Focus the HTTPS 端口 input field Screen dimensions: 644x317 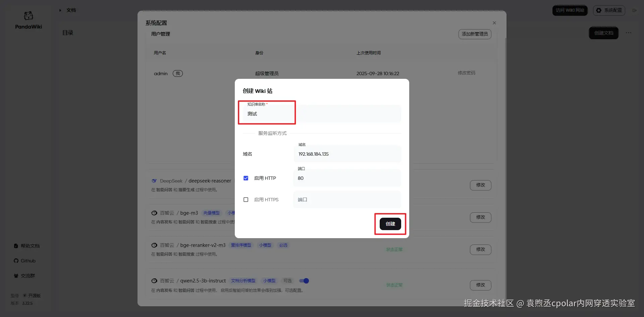click(347, 200)
